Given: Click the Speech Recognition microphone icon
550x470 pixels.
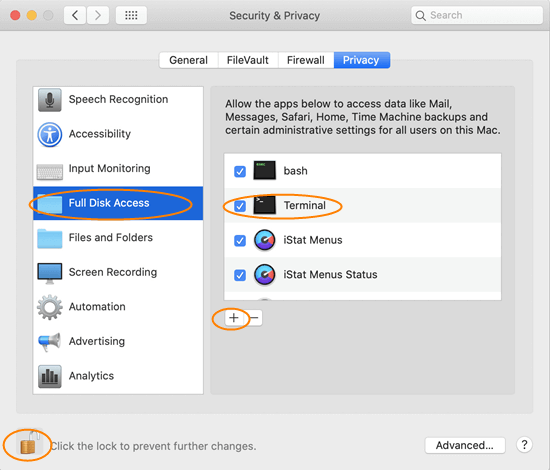Looking at the screenshot, I should point(49,100).
